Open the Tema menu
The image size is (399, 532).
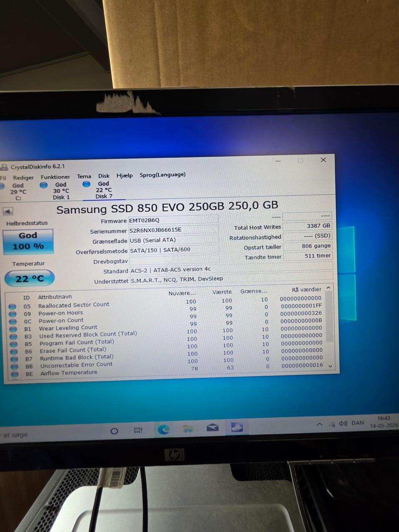tap(84, 176)
